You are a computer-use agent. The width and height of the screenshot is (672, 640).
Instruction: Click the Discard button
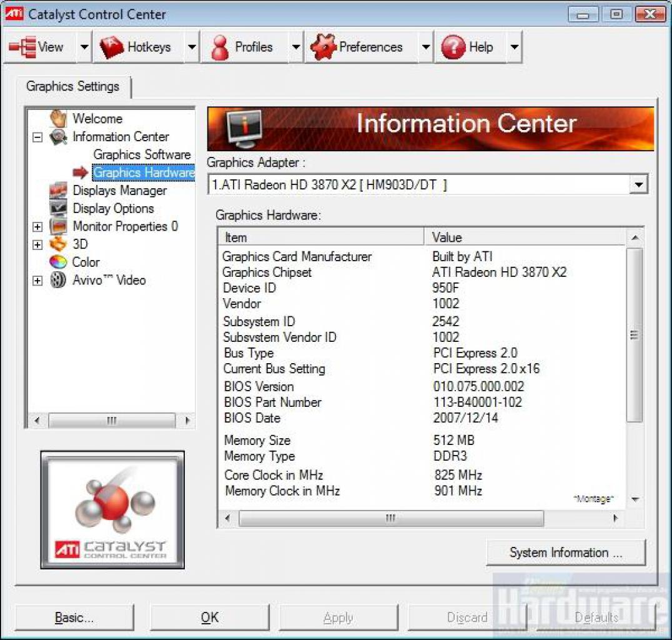pos(467,617)
